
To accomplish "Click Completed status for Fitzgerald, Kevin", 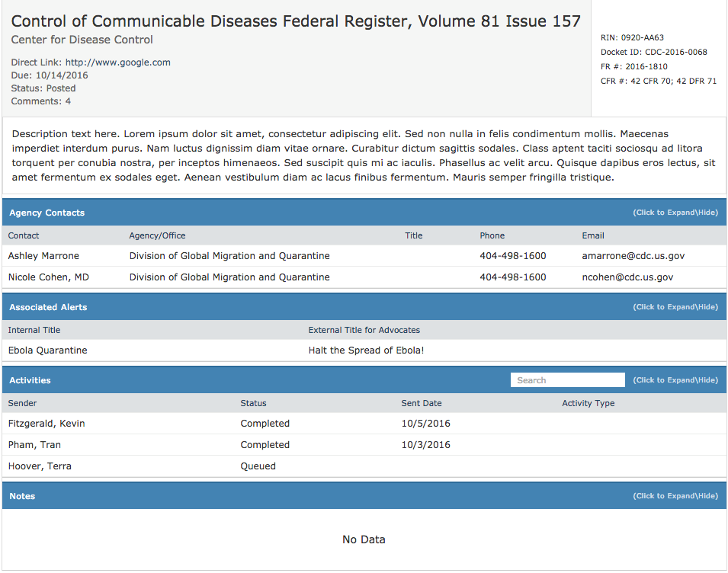I will pyautogui.click(x=265, y=424).
